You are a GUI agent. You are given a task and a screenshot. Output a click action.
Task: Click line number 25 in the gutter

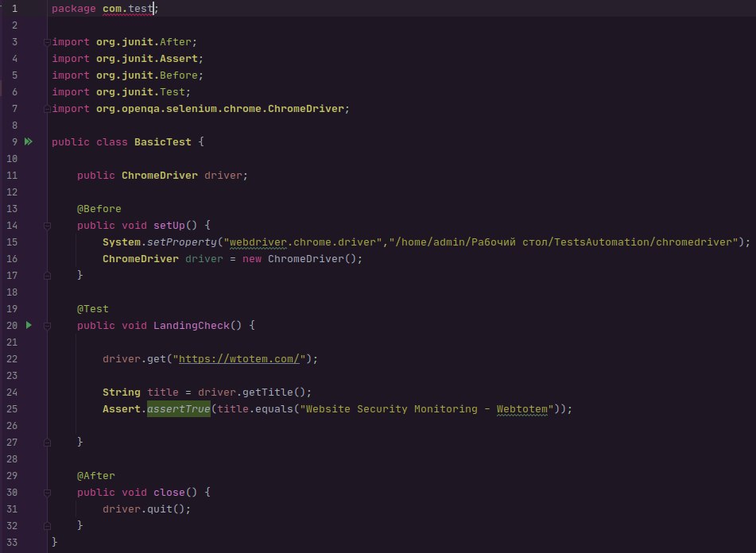click(12, 409)
